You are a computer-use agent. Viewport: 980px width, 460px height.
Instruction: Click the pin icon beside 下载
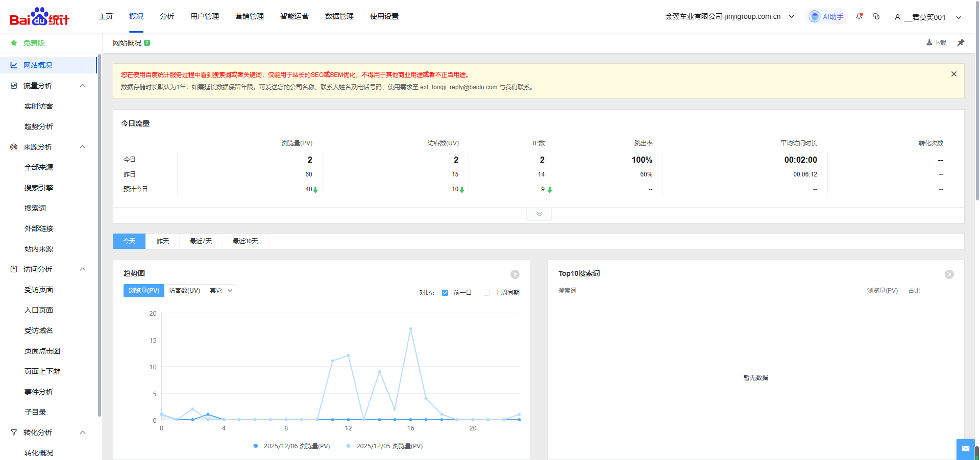tap(961, 43)
